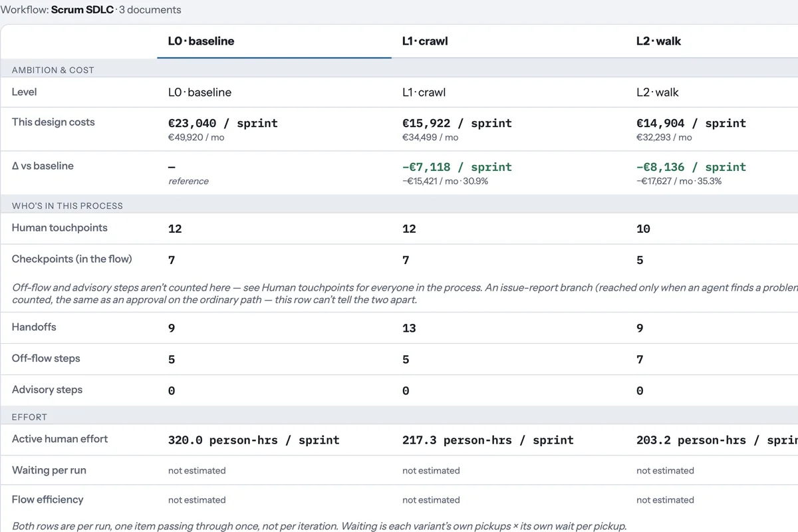Click the Human touchpoints row label
798x532 pixels.
pyautogui.click(x=60, y=227)
